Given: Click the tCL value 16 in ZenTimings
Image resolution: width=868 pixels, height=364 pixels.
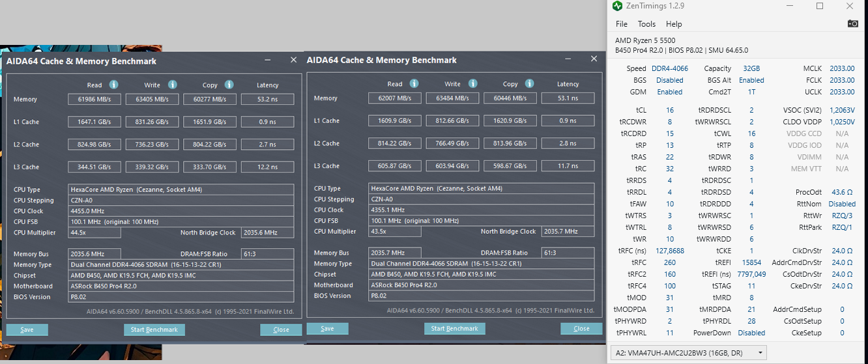Looking at the screenshot, I should [x=670, y=110].
